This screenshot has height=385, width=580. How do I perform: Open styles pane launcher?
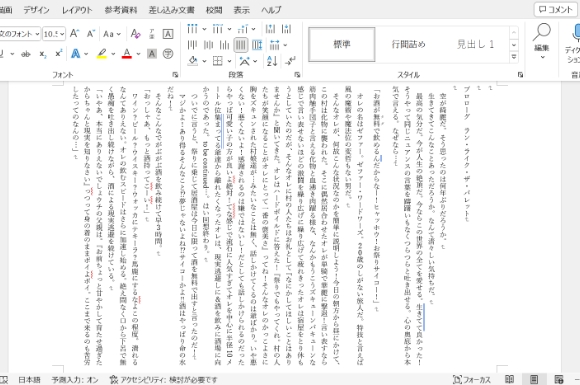tap(520, 75)
